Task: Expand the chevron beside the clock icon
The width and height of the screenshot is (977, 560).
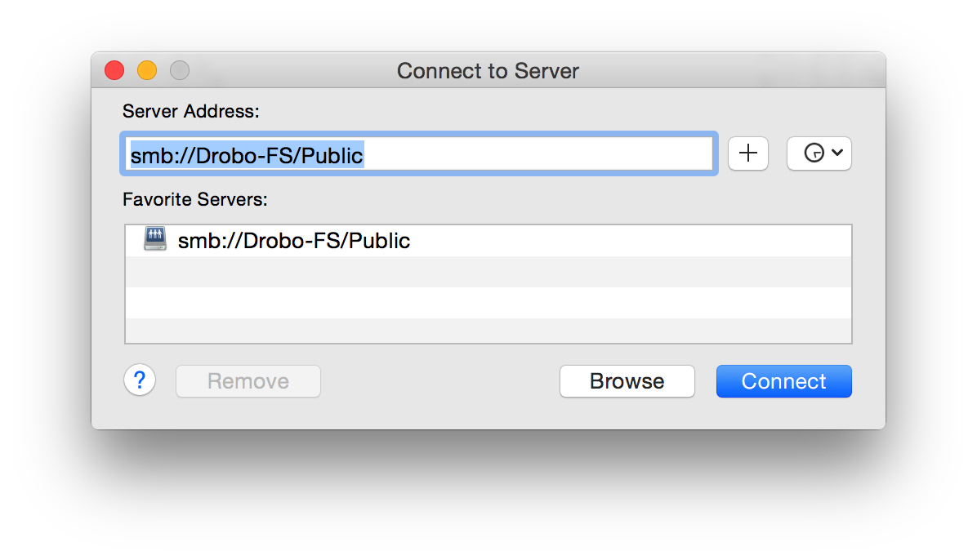Action: pyautogui.click(x=837, y=153)
